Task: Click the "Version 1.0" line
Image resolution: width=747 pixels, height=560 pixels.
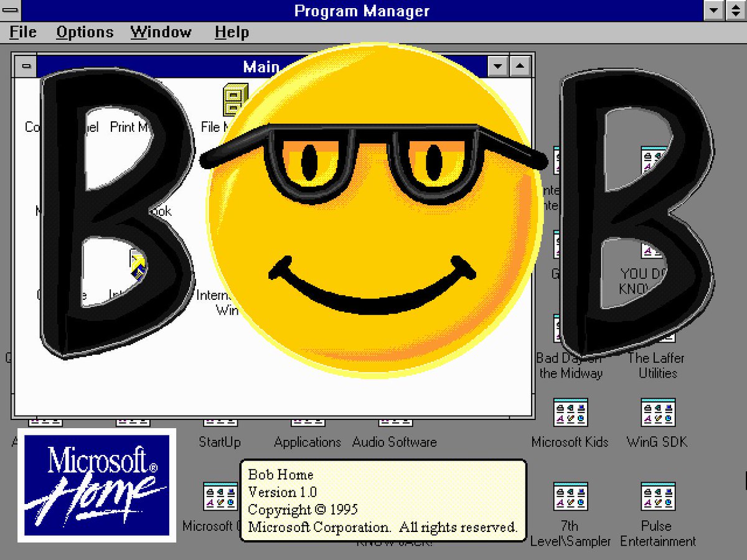Action: coord(283,492)
